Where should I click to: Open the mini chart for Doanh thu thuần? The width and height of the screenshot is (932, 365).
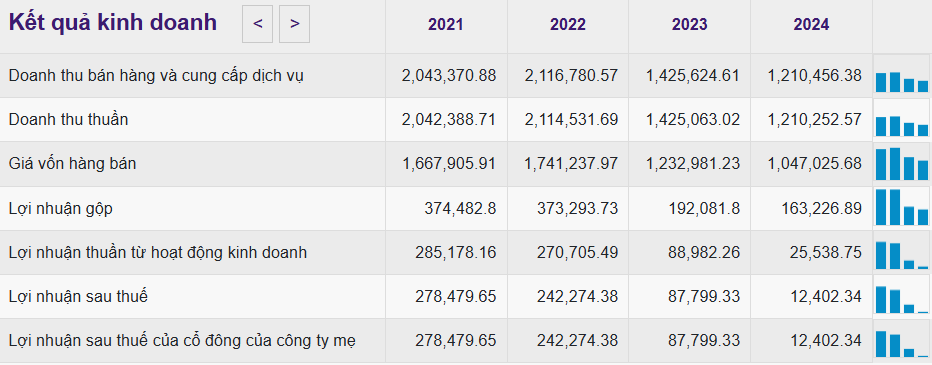coord(901,119)
